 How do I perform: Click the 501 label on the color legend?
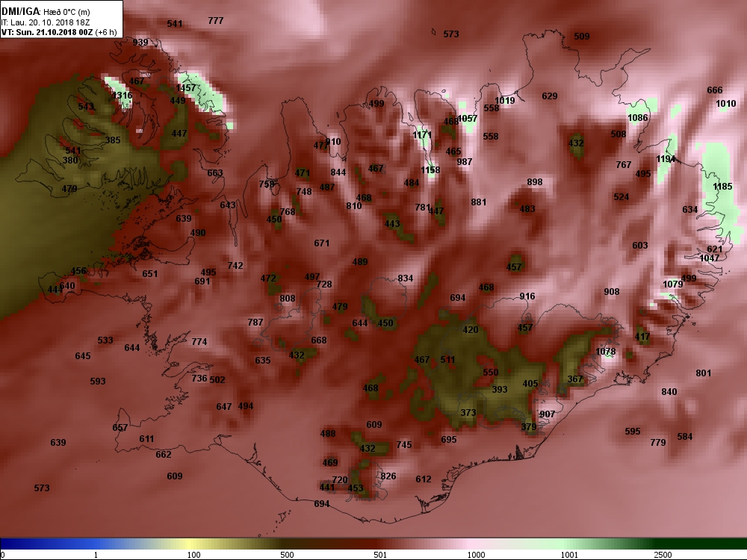click(x=380, y=555)
